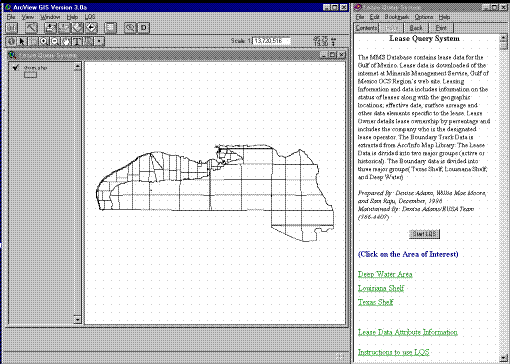Click the Start LQS button
Viewport: 510px width, 364px height.
(x=424, y=234)
